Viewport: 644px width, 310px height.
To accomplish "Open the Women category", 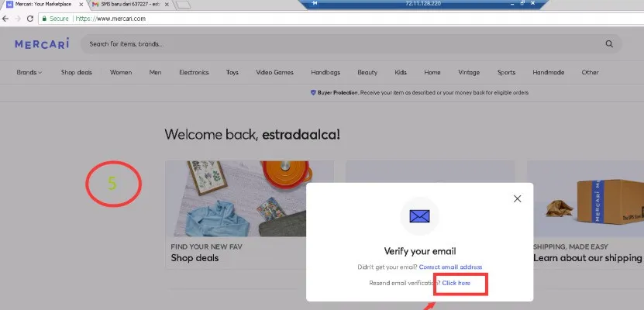I will click(x=121, y=72).
